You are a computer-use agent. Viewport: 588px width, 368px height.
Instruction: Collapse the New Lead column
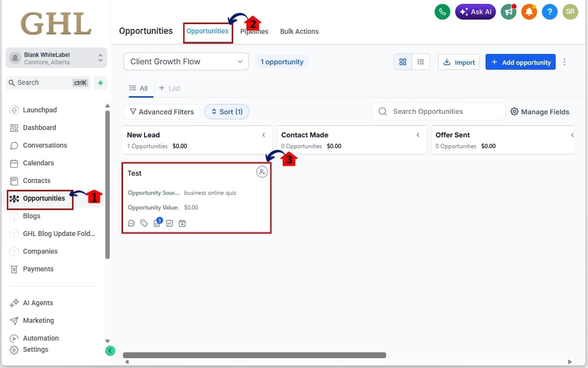pos(264,134)
